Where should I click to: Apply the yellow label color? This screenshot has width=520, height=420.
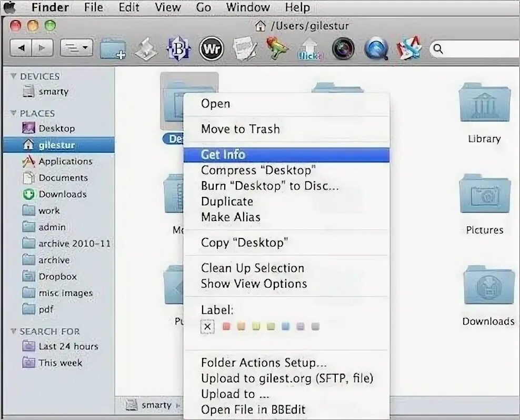click(x=256, y=326)
